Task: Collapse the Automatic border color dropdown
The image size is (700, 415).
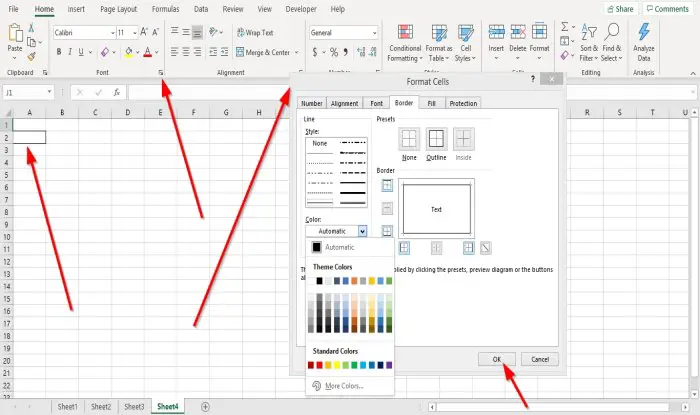Action: (x=362, y=231)
